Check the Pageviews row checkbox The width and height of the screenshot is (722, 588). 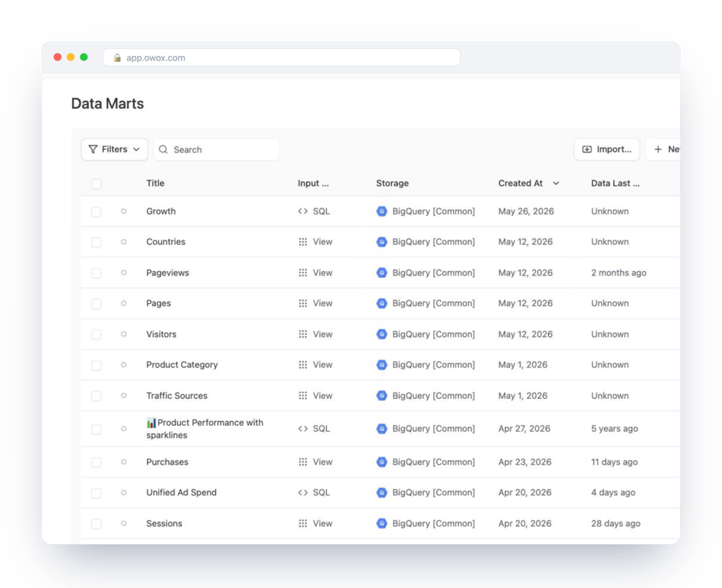[96, 273]
